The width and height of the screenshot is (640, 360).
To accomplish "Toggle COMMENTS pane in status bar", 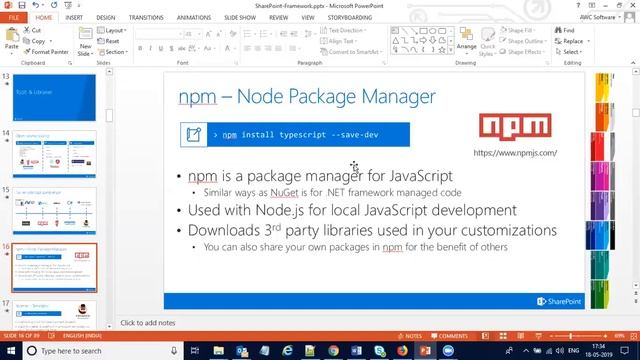I will tap(449, 336).
